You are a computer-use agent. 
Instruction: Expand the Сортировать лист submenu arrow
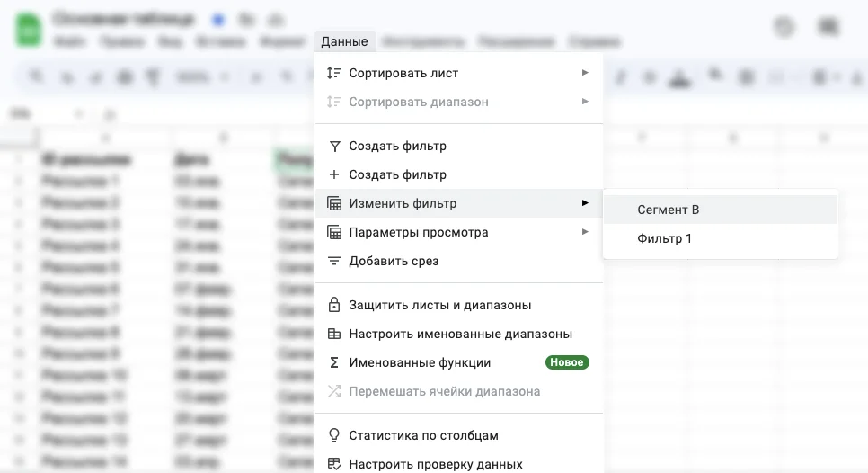[585, 73]
